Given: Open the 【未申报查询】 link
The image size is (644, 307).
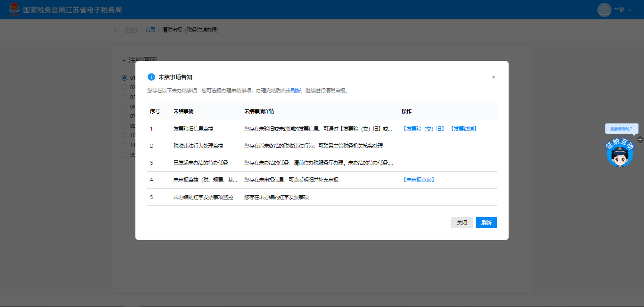Looking at the screenshot, I should click(418, 180).
